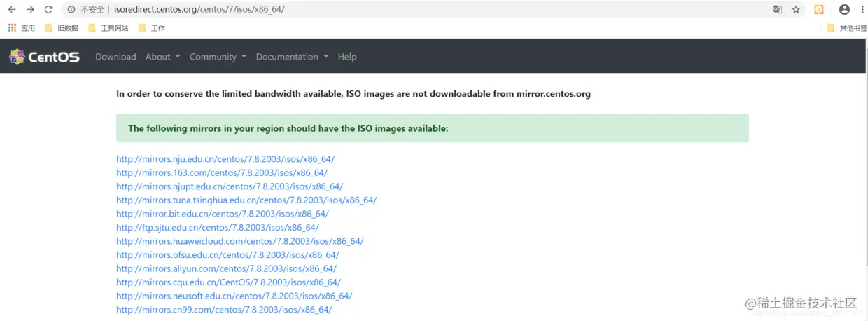Open the 工具网站 bookmark folder

pyautogui.click(x=108, y=28)
